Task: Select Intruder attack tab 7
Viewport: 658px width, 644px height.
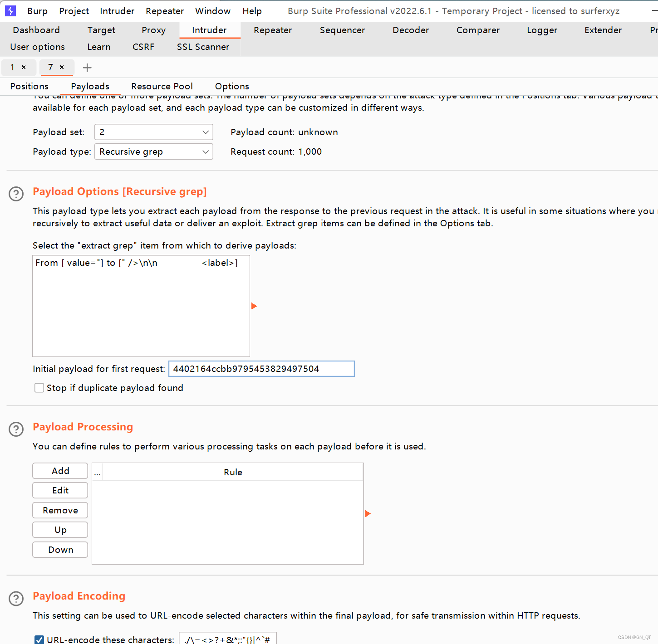Action: (50, 67)
